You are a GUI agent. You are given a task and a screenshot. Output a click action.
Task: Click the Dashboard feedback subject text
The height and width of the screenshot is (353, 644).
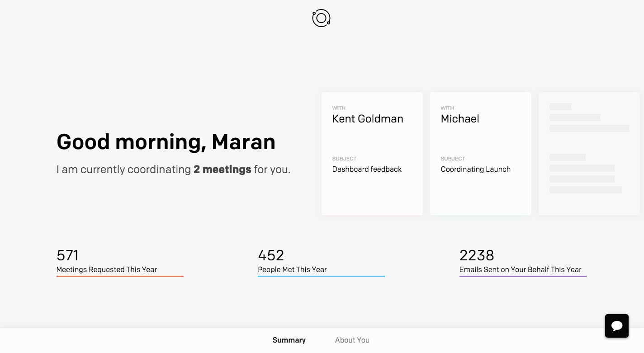(367, 169)
